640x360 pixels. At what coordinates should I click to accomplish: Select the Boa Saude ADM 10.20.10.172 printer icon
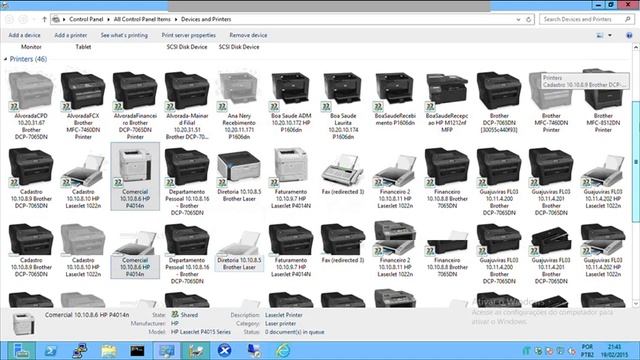point(291,91)
